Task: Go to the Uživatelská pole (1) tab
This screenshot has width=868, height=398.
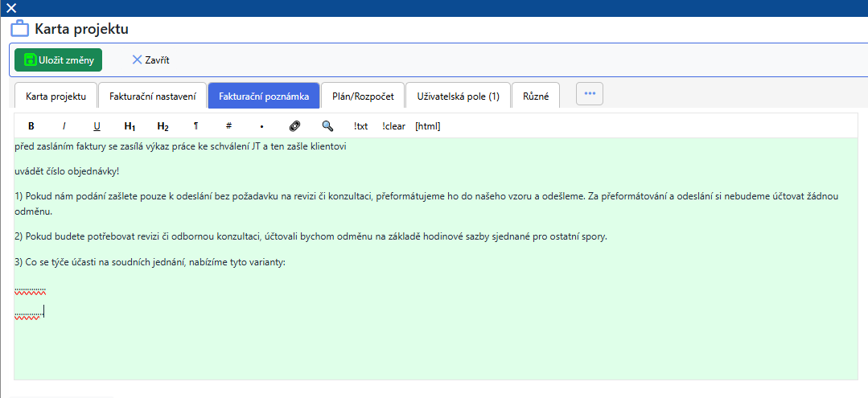Action: [x=458, y=96]
